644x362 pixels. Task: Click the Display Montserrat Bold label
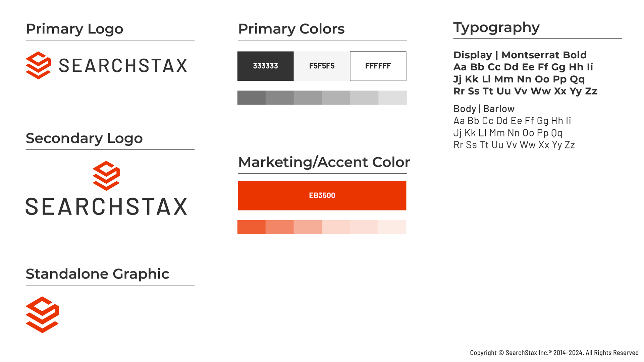520,55
